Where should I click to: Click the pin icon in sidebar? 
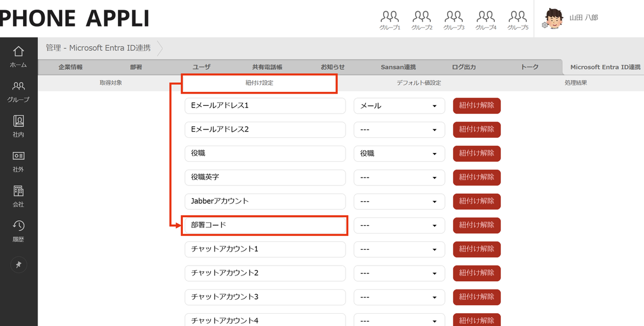pos(19,265)
